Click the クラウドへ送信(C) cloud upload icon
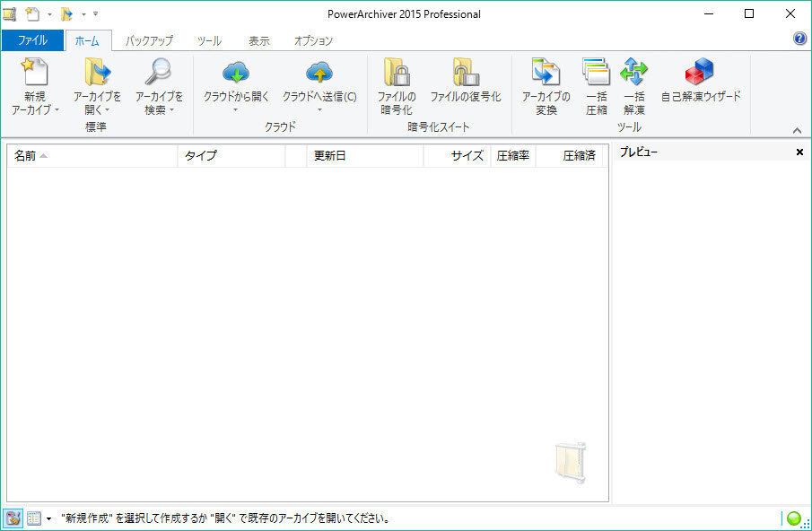This screenshot has height=531, width=812. pos(319,73)
